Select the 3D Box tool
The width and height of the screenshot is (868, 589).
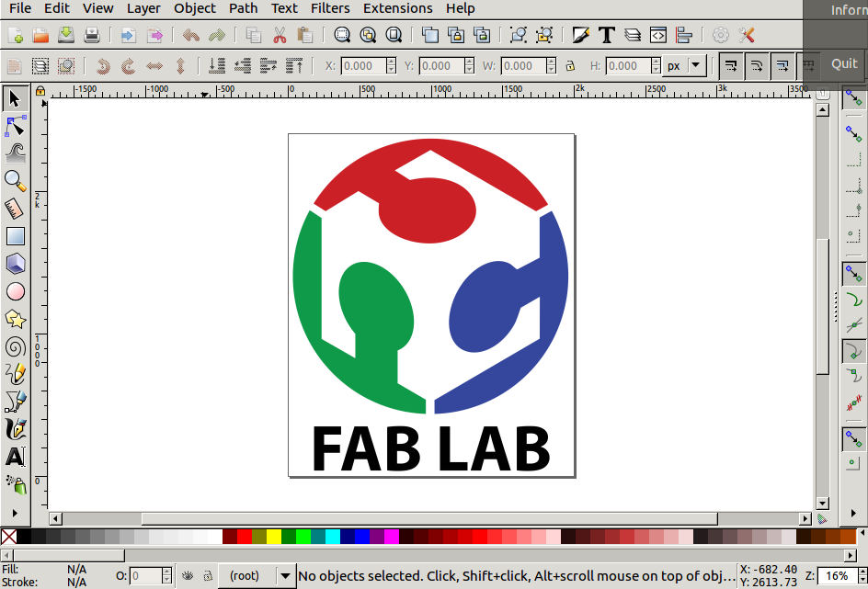pyautogui.click(x=15, y=264)
